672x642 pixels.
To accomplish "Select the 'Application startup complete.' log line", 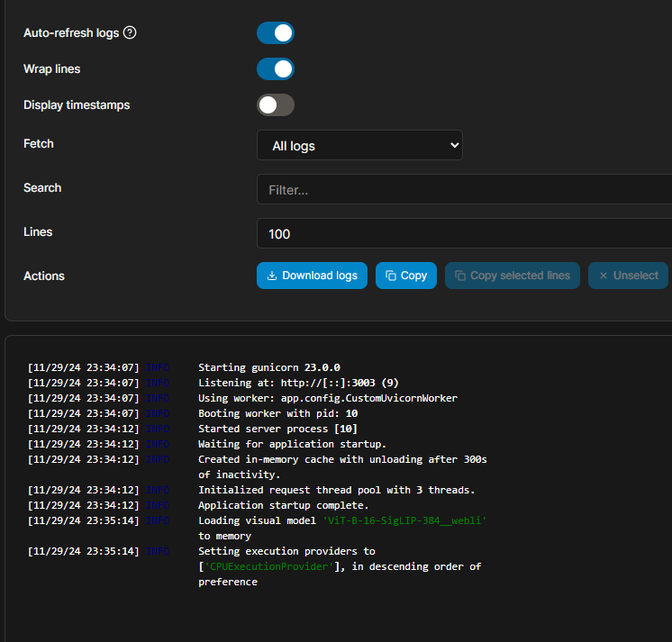I will click(x=283, y=505).
